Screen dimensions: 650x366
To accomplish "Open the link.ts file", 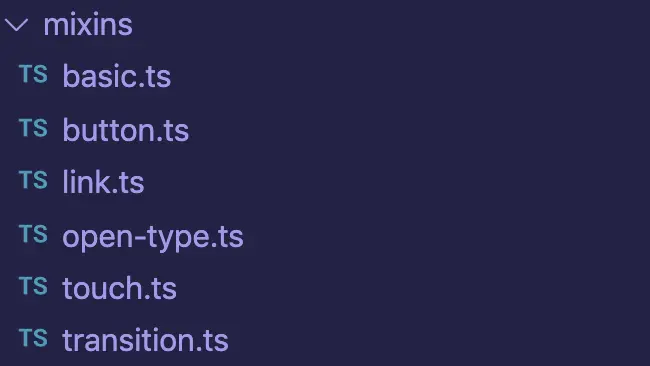I will 103,182.
